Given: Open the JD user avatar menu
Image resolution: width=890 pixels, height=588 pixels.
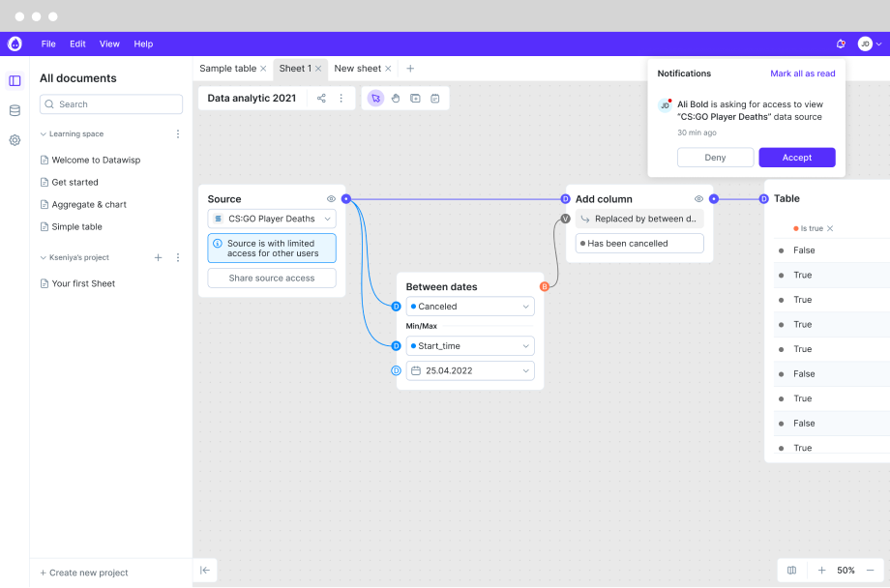Looking at the screenshot, I should [x=865, y=44].
